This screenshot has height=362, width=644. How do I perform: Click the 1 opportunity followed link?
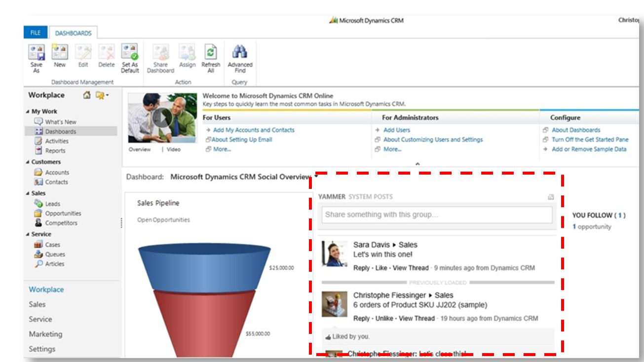592,227
